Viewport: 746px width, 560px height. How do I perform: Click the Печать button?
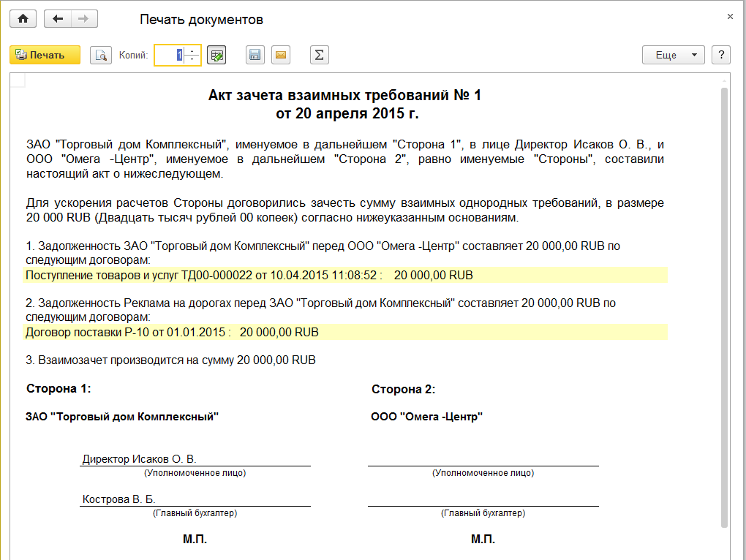tap(45, 55)
